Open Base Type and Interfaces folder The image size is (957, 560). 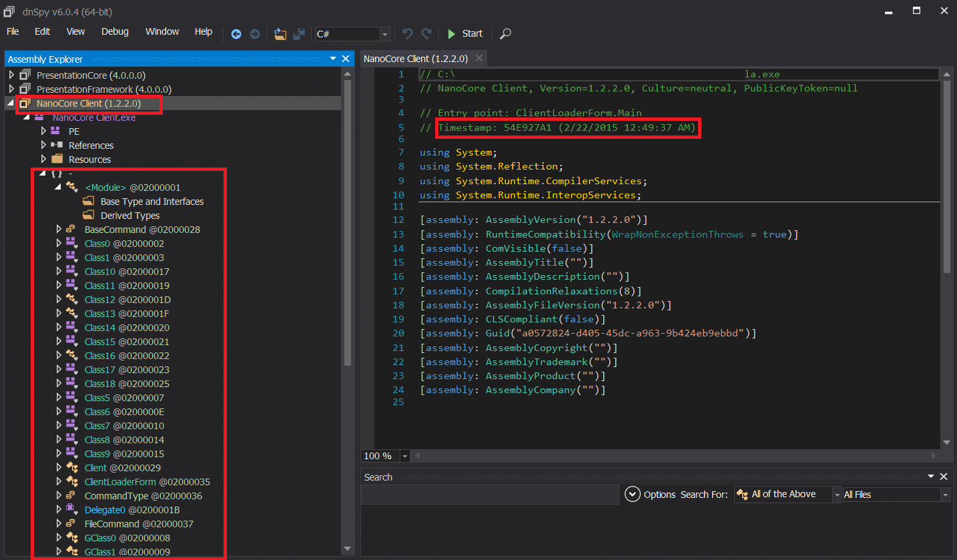pos(152,202)
